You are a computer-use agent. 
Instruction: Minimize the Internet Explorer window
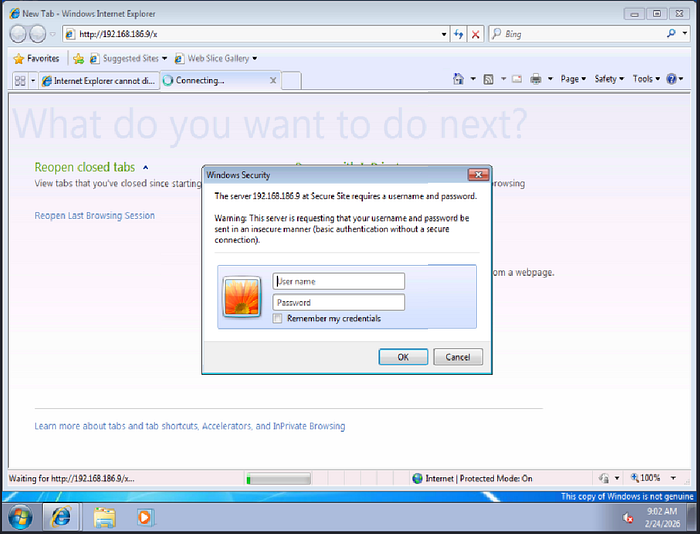[634, 14]
